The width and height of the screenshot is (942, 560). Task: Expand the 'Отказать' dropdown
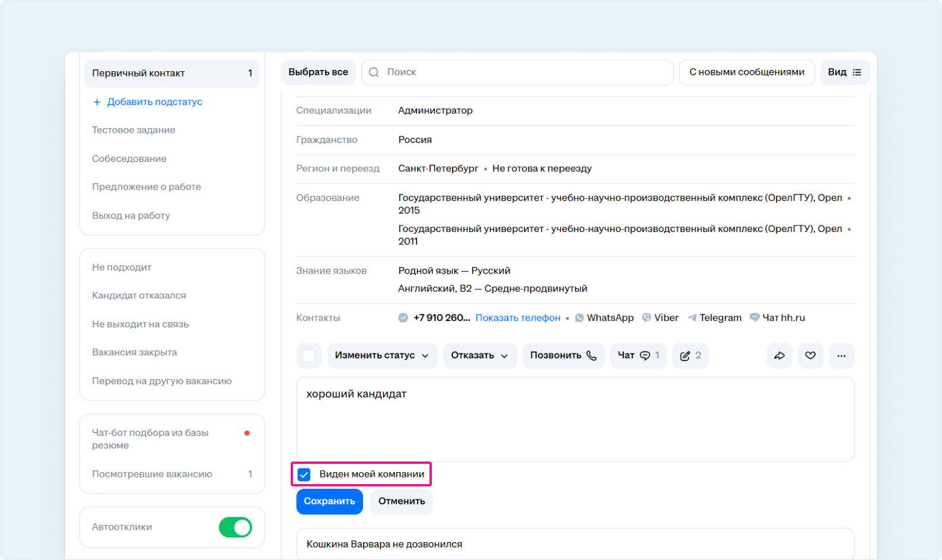coord(479,356)
